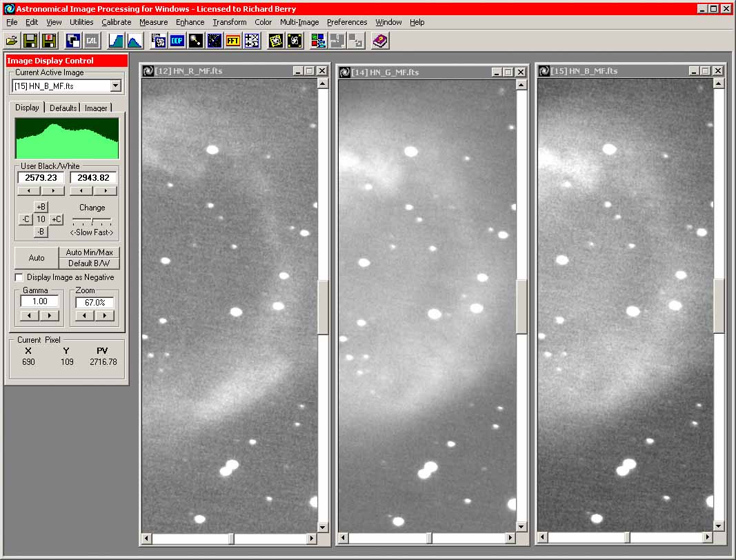736x560 pixels.
Task: Increase Zoom with the right arrow
Action: (104, 316)
